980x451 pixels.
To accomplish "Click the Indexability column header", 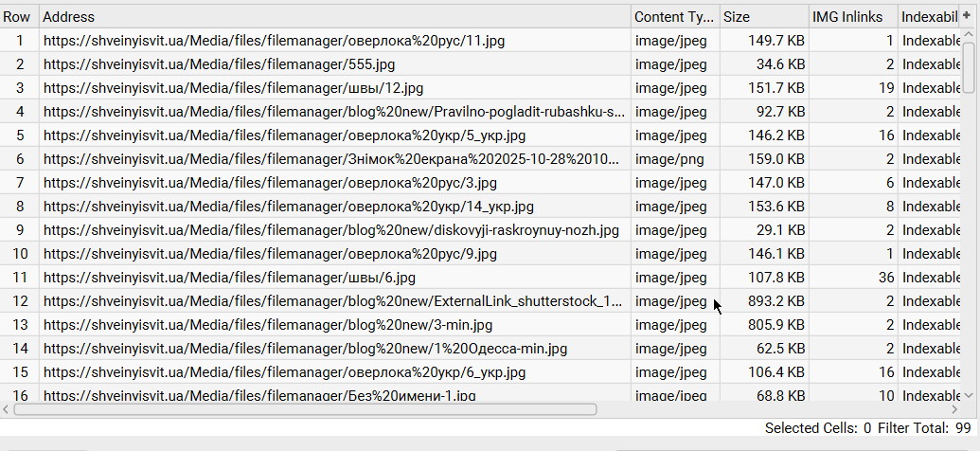I will point(929,17).
